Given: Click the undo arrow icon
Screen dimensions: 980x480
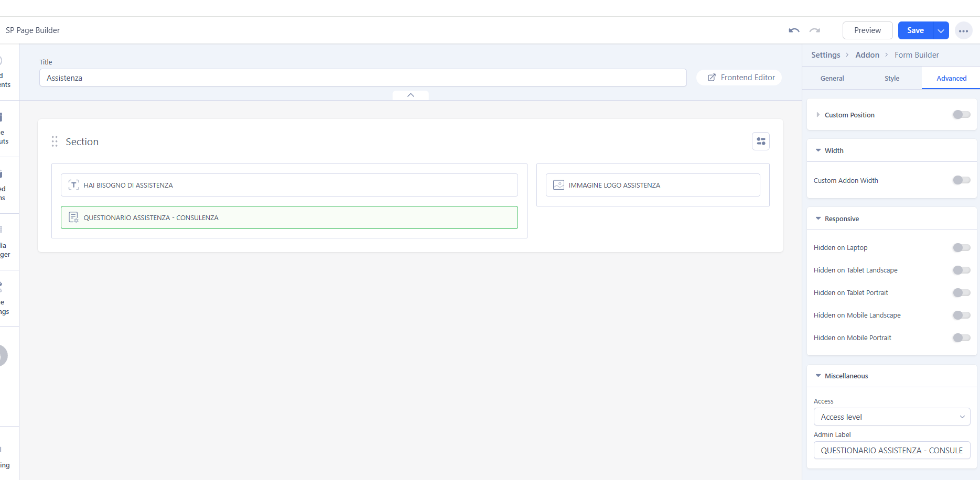Looking at the screenshot, I should (x=794, y=30).
